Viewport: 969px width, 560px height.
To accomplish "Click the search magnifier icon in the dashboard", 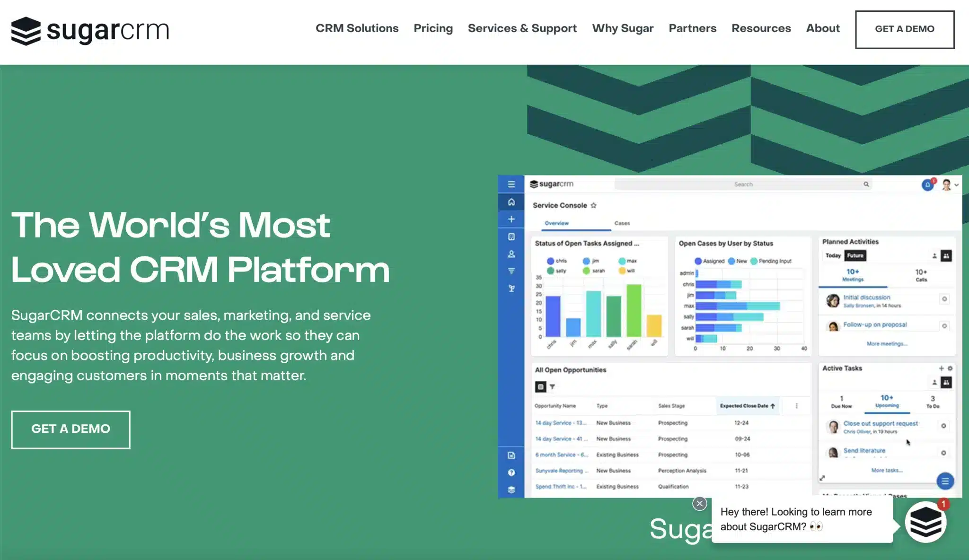I will pos(866,184).
